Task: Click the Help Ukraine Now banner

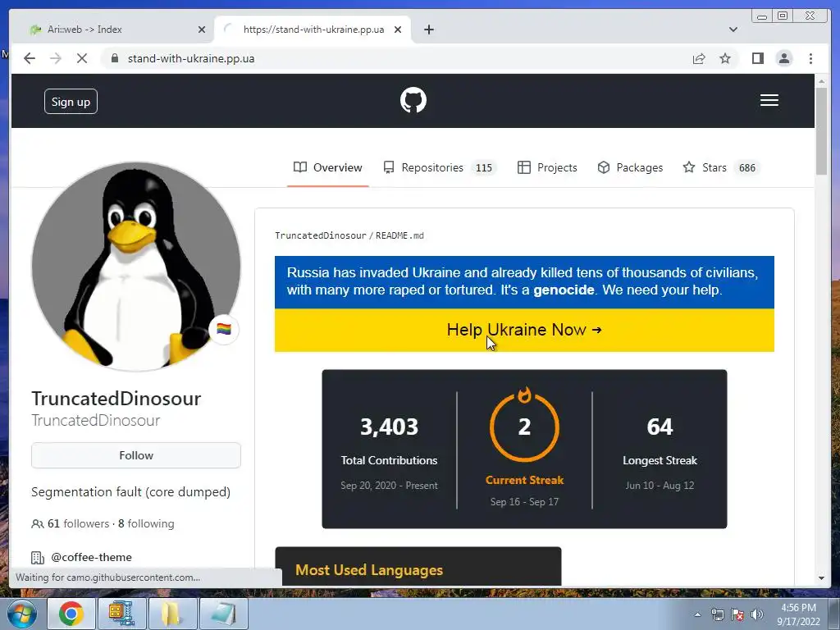Action: (x=524, y=330)
